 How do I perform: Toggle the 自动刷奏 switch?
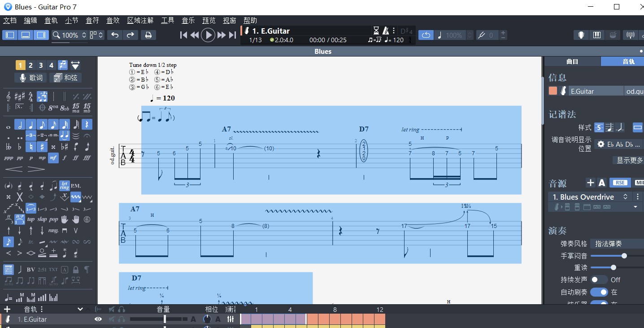(598, 292)
